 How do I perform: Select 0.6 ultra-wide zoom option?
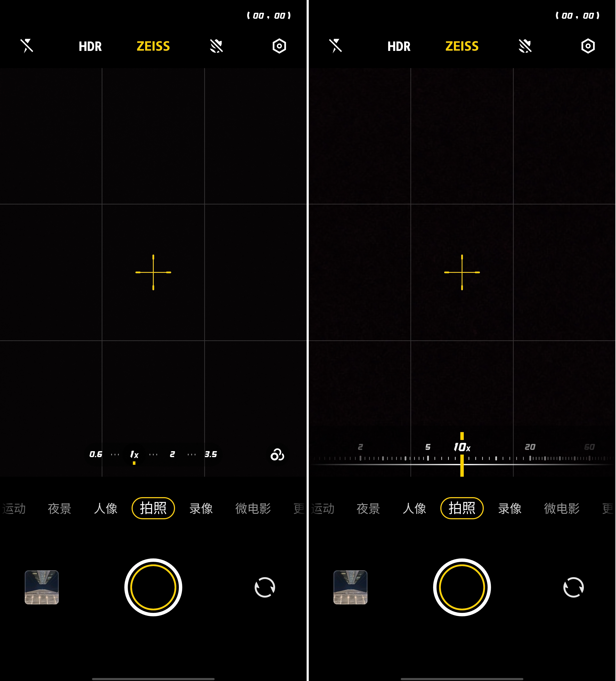pyautogui.click(x=96, y=454)
